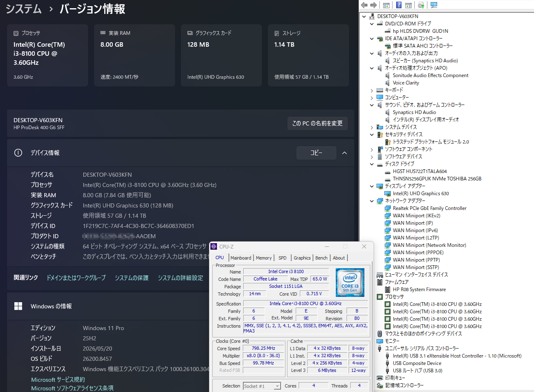Open the システムの詳細設定 link
The image size is (534, 392).
(180, 278)
